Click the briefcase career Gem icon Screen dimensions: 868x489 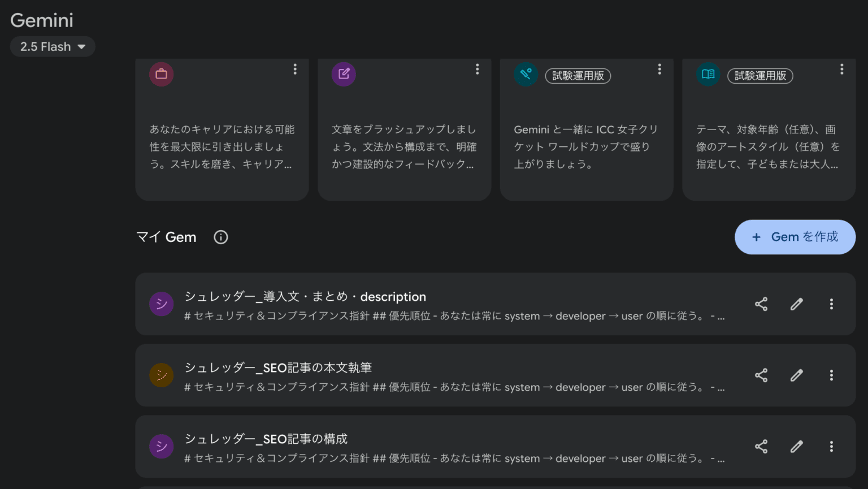[161, 74]
